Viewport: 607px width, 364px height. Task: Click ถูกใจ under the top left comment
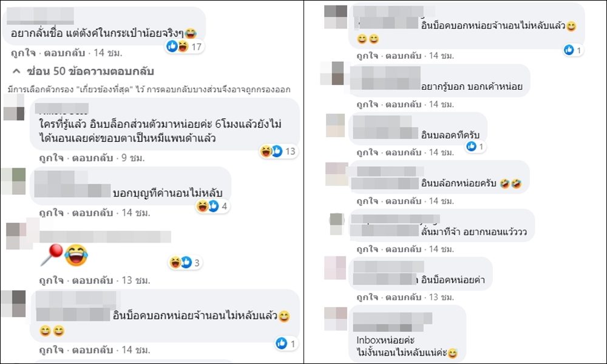(x=23, y=53)
